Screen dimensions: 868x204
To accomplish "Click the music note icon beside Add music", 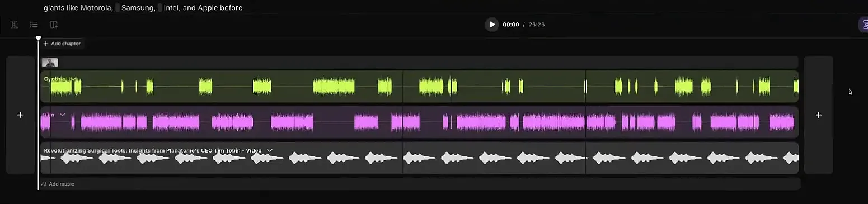I will click(x=44, y=184).
